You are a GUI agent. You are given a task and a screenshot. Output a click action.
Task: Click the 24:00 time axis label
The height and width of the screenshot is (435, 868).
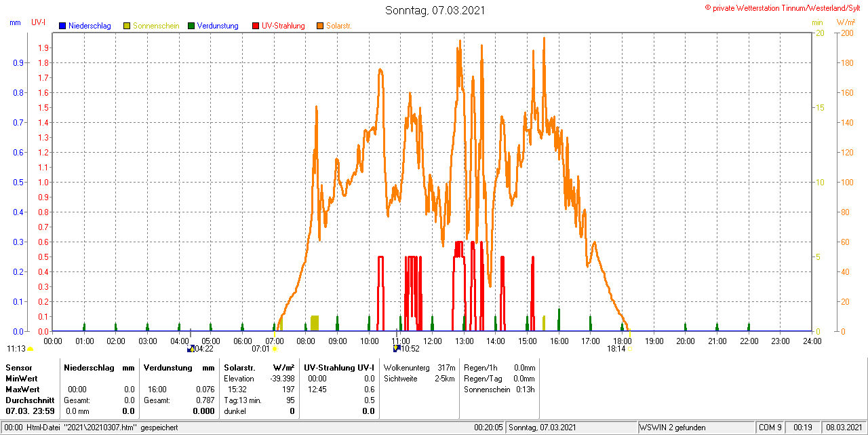coord(812,341)
